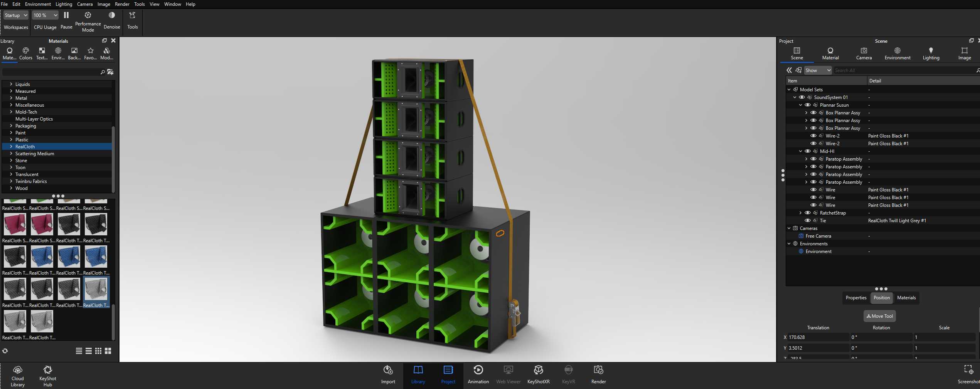The height and width of the screenshot is (389, 980).
Task: Hide the first Wire-2 part
Action: (813, 136)
